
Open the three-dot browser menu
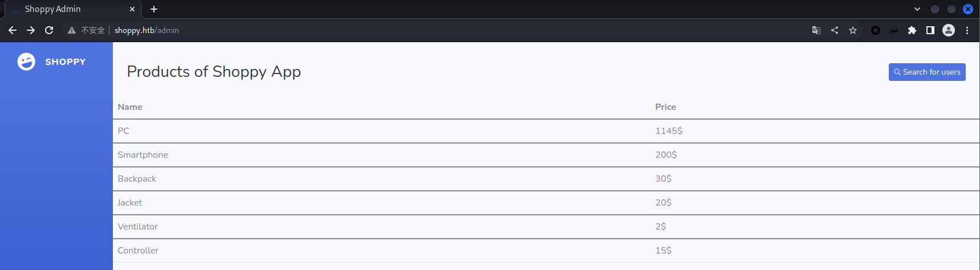[x=967, y=30]
